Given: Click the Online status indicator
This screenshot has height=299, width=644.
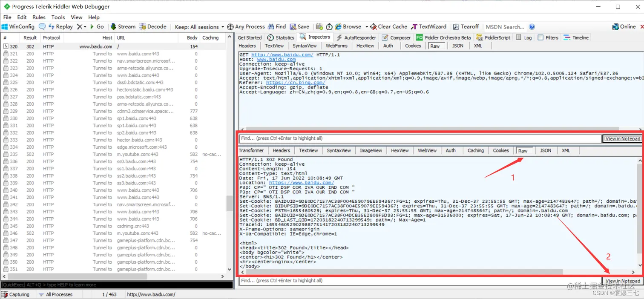Looking at the screenshot, I should [x=624, y=26].
